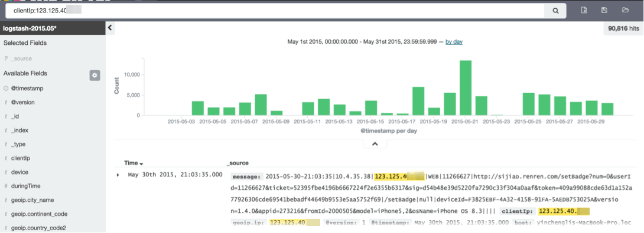Image resolution: width=644 pixels, height=233 pixels.
Task: Click the tallest histogram bar near 2015-05-21
Action: click(x=466, y=88)
